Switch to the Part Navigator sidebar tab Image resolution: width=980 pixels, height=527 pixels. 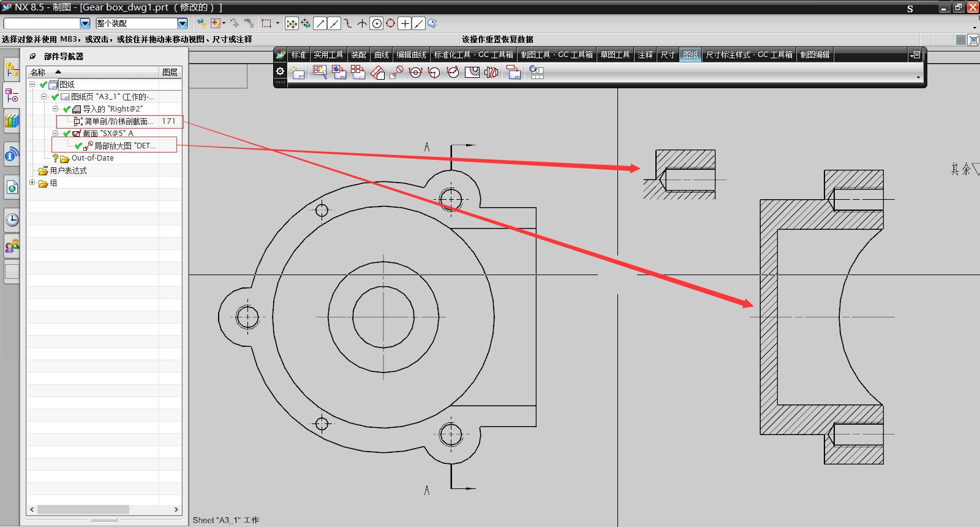pos(12,96)
